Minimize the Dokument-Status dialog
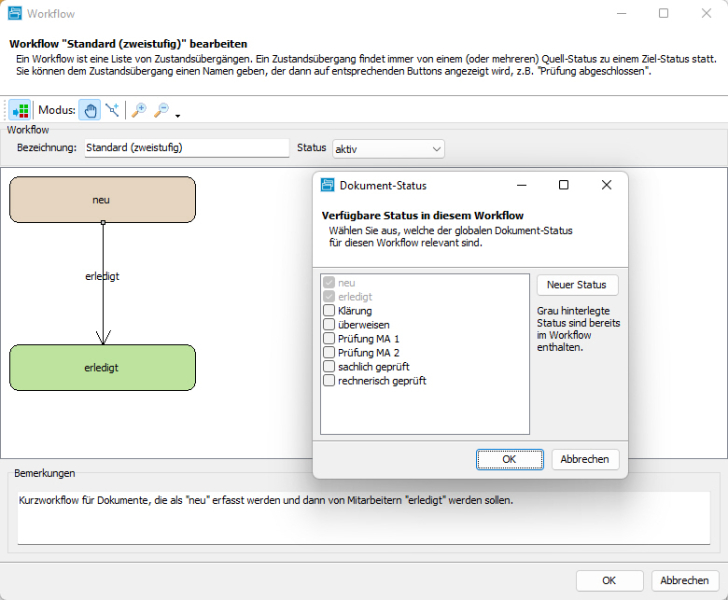This screenshot has height=600, width=728. tap(522, 185)
